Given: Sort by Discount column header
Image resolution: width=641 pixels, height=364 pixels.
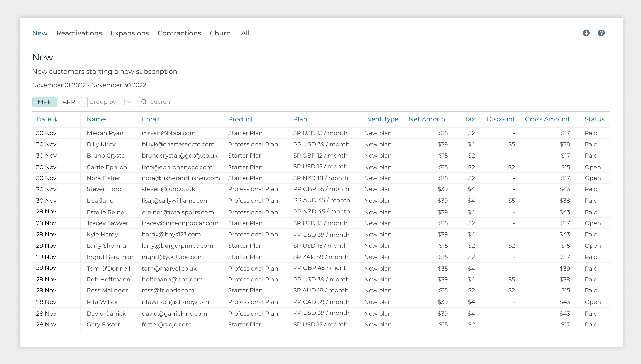Looking at the screenshot, I should (x=500, y=119).
